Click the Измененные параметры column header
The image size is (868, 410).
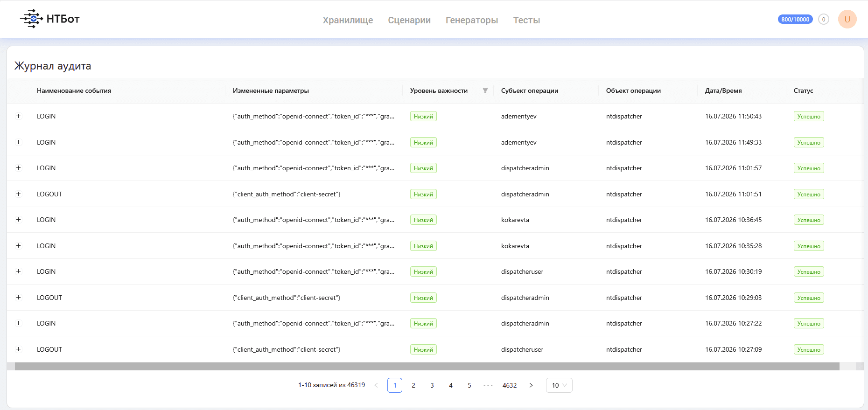click(271, 90)
